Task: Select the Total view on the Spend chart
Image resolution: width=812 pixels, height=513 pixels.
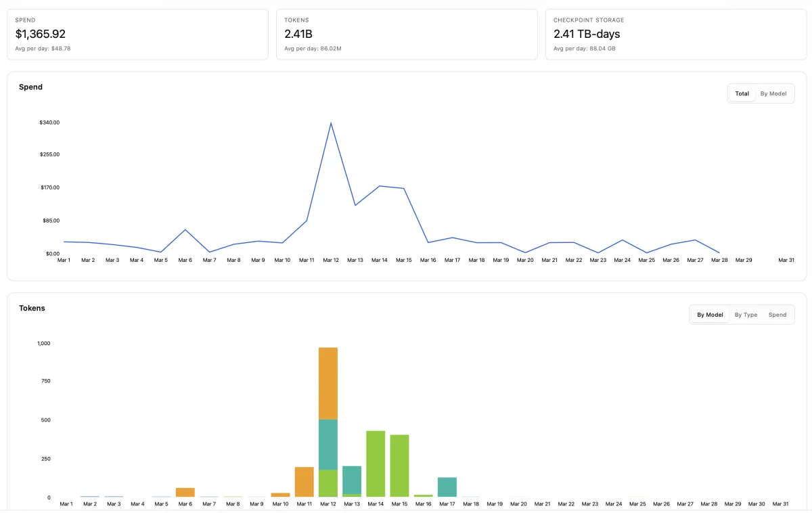Action: 742,93
